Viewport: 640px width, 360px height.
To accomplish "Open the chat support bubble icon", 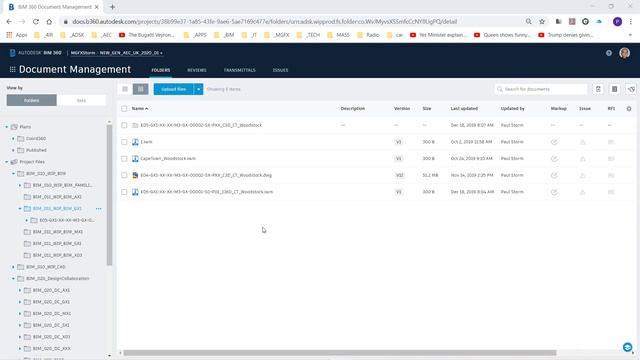I will click(627, 347).
